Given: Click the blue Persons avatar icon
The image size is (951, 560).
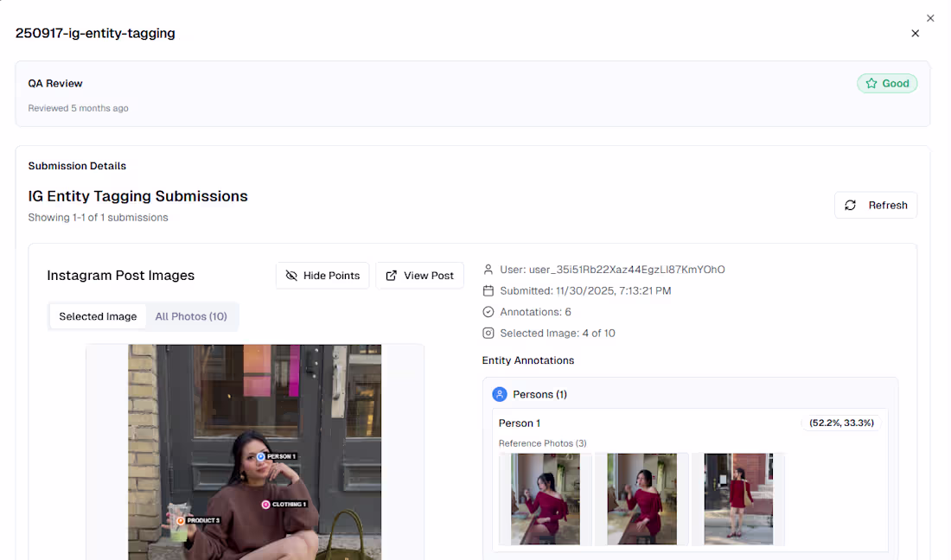Looking at the screenshot, I should [x=500, y=395].
